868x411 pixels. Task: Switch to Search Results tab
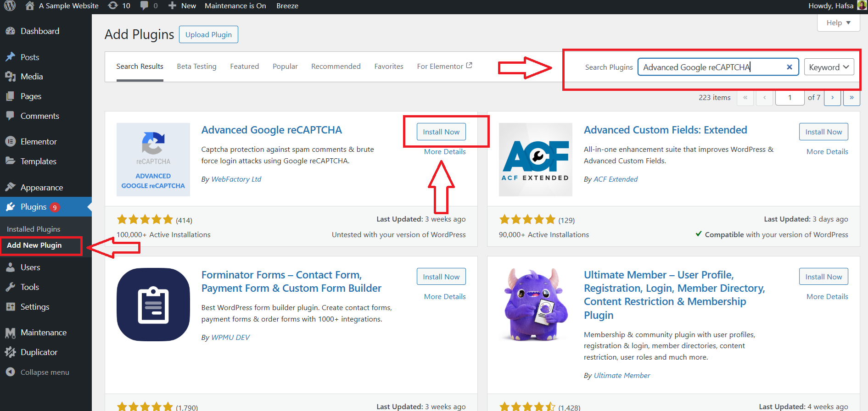[x=140, y=67]
